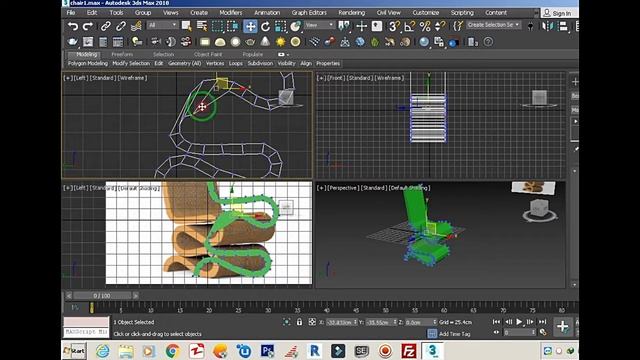The height and width of the screenshot is (360, 640).
Task: Switch to the Object Paint ribbon tab
Action: [208, 54]
